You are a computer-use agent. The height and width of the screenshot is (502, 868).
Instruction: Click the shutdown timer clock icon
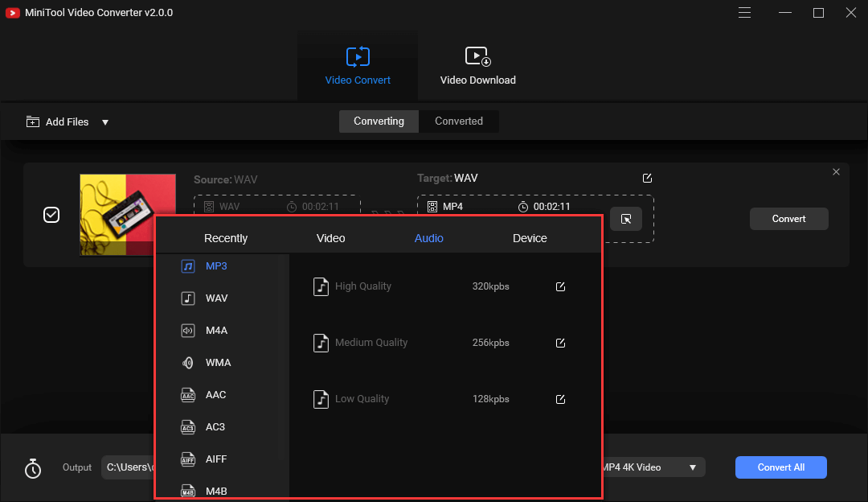click(x=32, y=467)
